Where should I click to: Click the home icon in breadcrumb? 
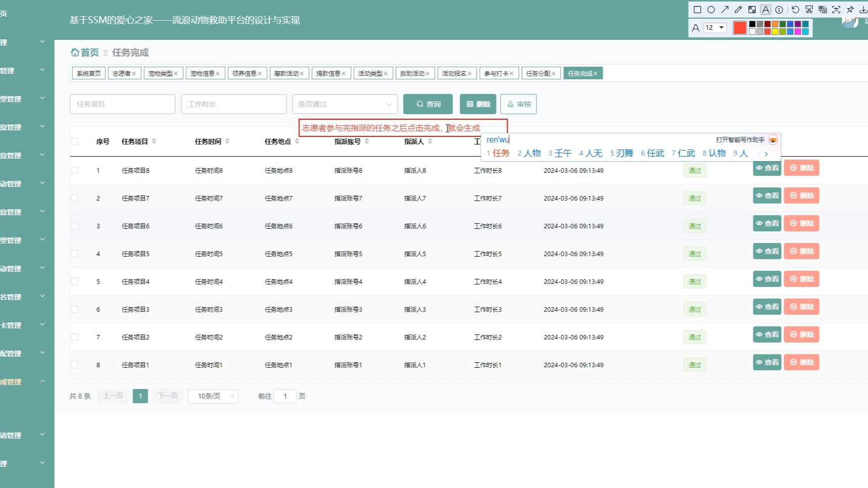(x=75, y=53)
